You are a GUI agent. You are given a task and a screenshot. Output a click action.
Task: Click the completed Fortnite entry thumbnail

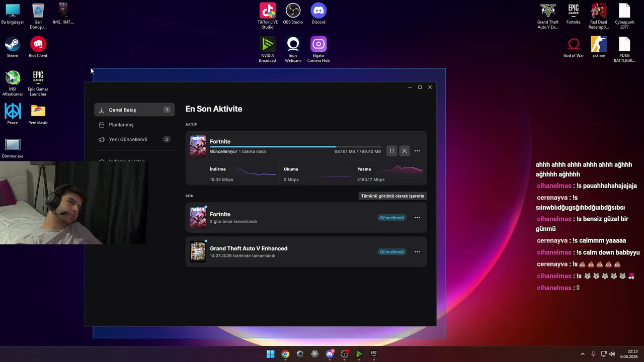coord(198,218)
